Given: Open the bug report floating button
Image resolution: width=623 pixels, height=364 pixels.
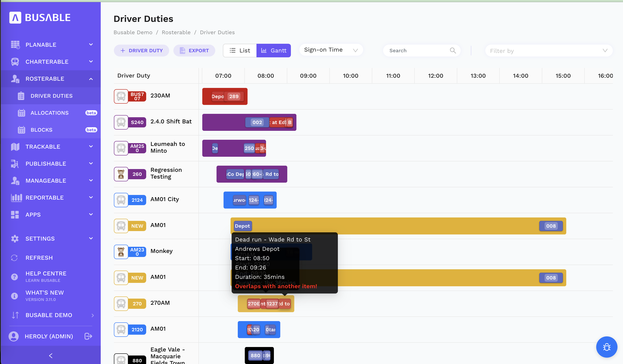Looking at the screenshot, I should [607, 347].
